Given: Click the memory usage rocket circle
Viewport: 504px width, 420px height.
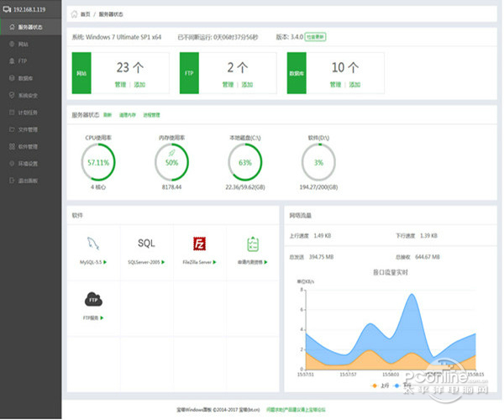Looking at the screenshot, I should tap(171, 162).
